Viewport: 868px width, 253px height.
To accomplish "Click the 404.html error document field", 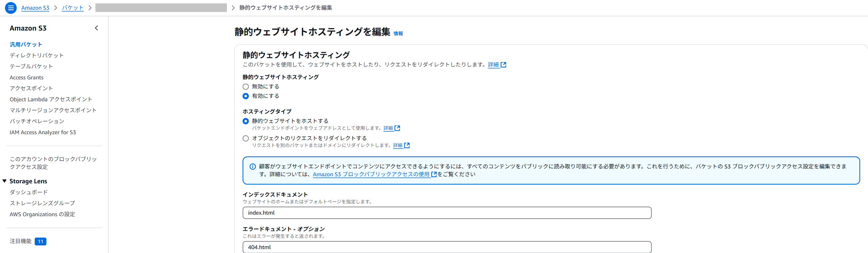I will point(447,247).
